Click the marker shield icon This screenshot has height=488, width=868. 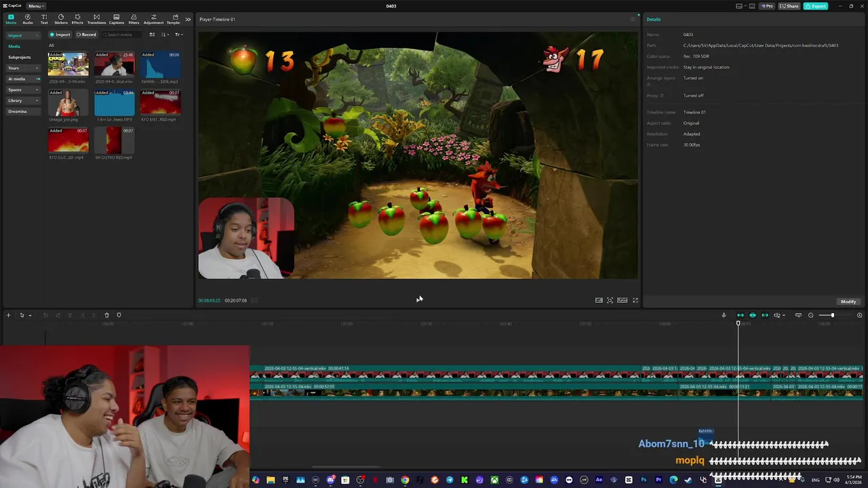click(119, 315)
